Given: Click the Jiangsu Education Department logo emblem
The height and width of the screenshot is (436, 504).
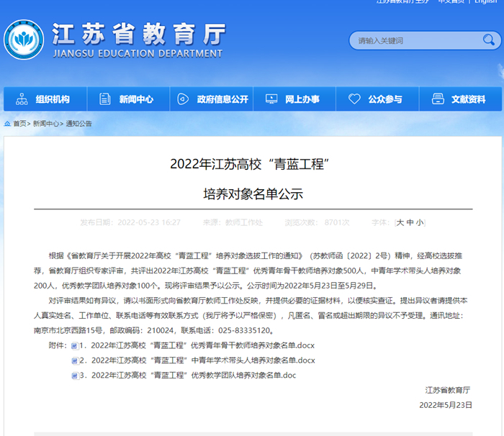Looking at the screenshot, I should click(24, 40).
